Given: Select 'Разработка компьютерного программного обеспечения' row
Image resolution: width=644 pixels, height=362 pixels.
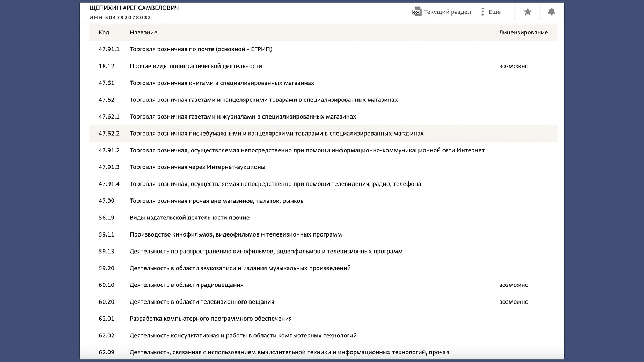Looking at the screenshot, I should [x=210, y=319].
